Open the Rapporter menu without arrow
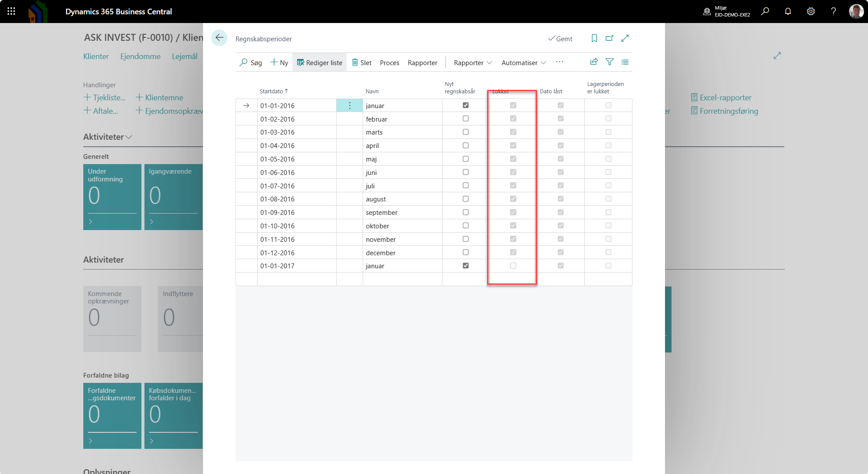The width and height of the screenshot is (868, 474). click(423, 63)
